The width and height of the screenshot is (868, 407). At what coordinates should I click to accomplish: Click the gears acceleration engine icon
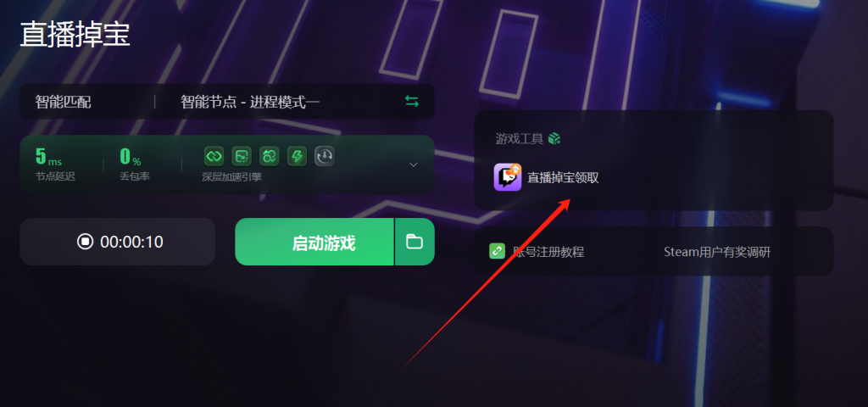coord(270,157)
